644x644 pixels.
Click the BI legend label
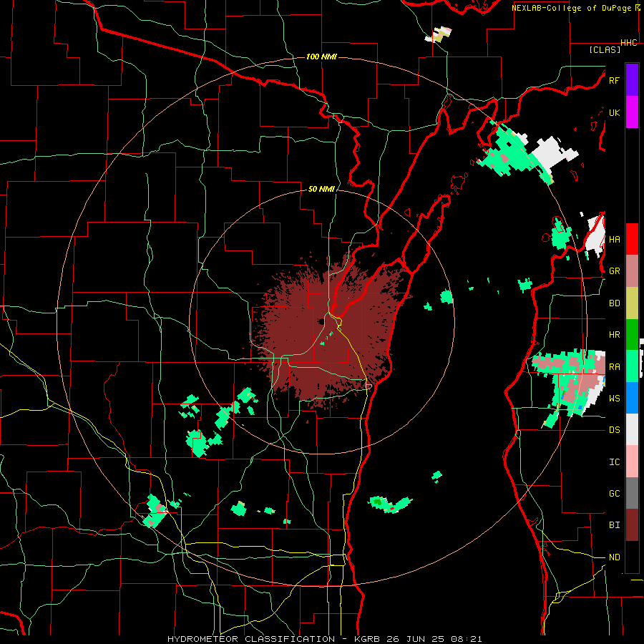coord(614,525)
